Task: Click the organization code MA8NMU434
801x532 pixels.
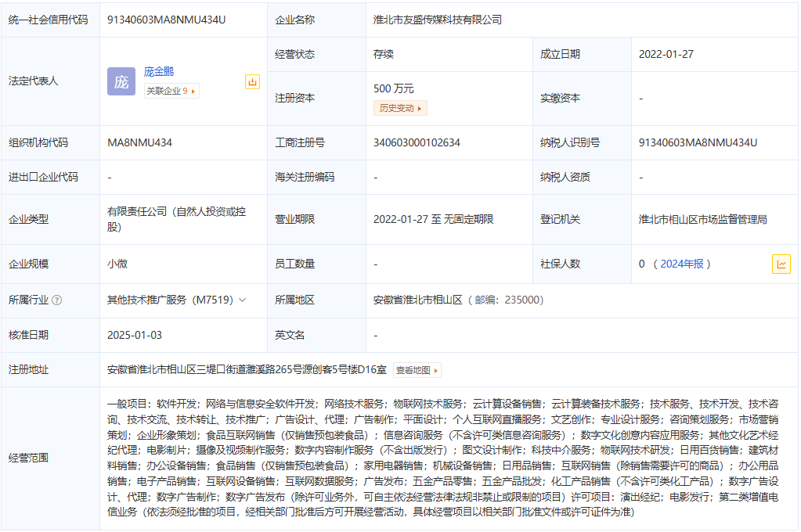Action: pos(139,142)
